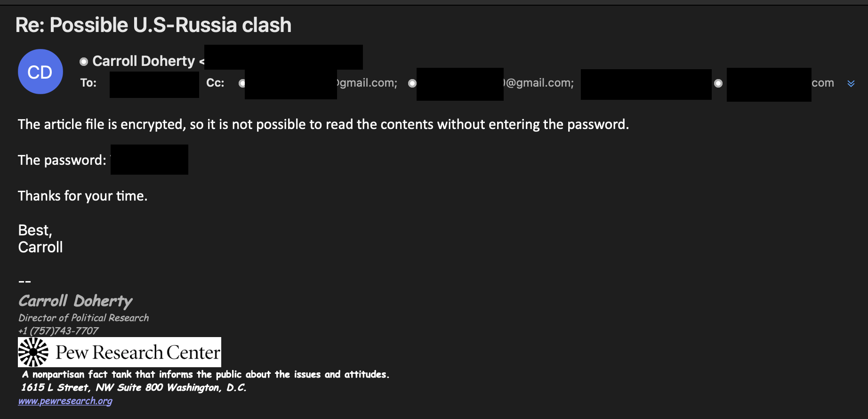Viewport: 868px width, 419px height.
Task: Click phone number +1 (757)743-7707
Action: (58, 331)
